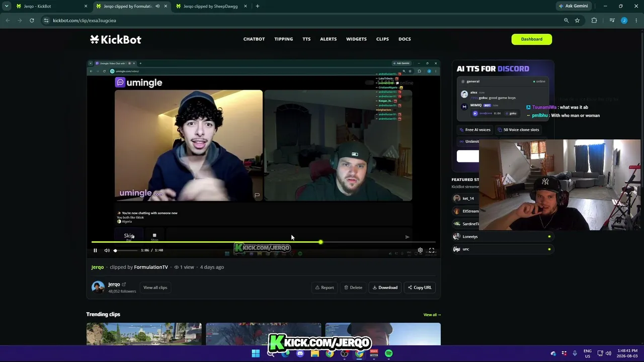Open the taskbar clock and date
The width and height of the screenshot is (644, 362).
[x=628, y=353]
